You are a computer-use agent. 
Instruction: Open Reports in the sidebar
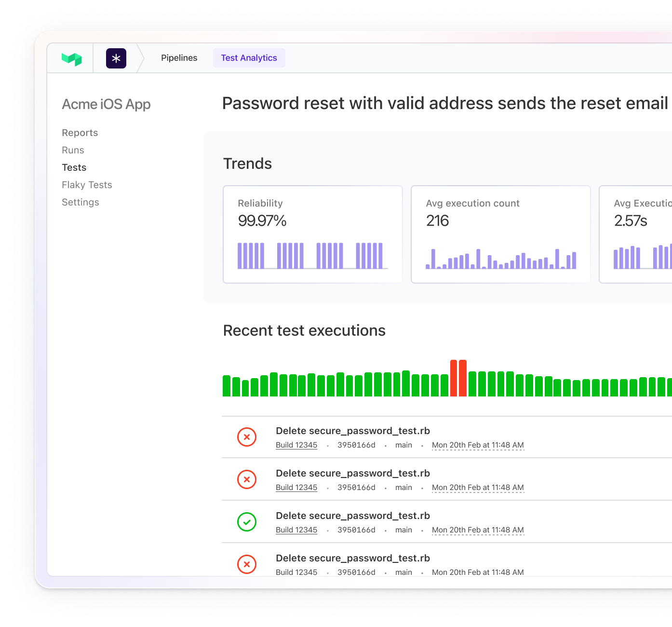[80, 133]
